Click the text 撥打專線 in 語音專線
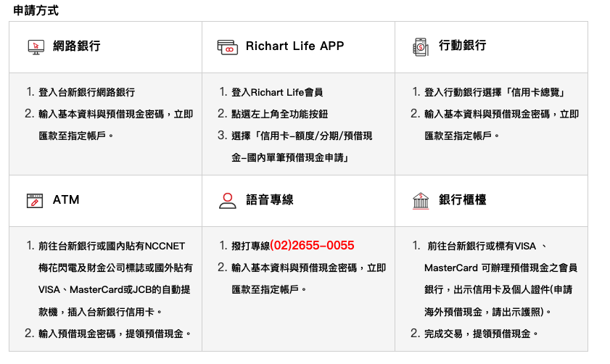Image resolution: width=610 pixels, height=364 pixels. [250, 246]
